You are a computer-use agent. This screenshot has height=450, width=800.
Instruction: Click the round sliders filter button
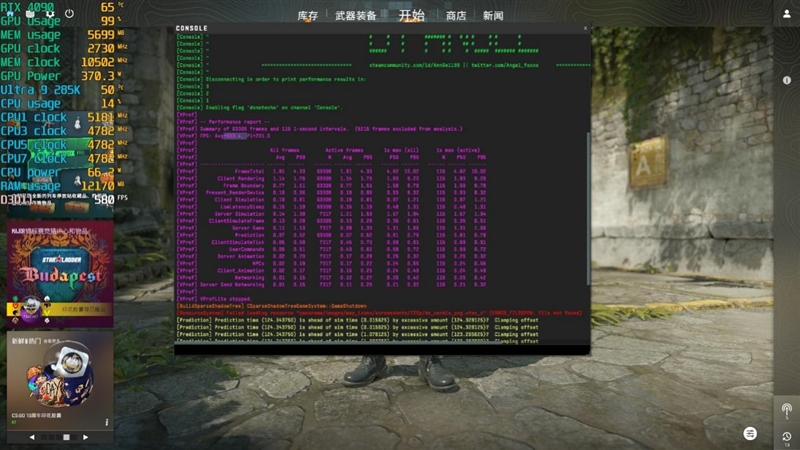(x=749, y=434)
